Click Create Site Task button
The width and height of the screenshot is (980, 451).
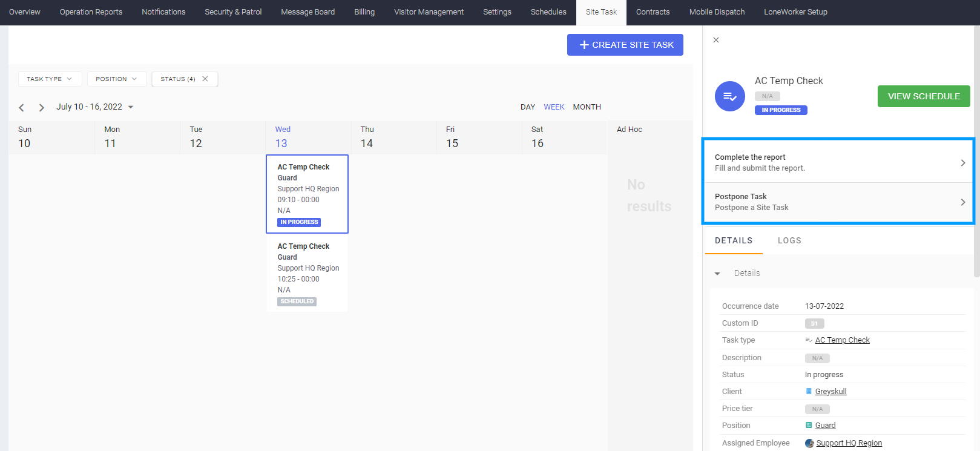click(625, 45)
